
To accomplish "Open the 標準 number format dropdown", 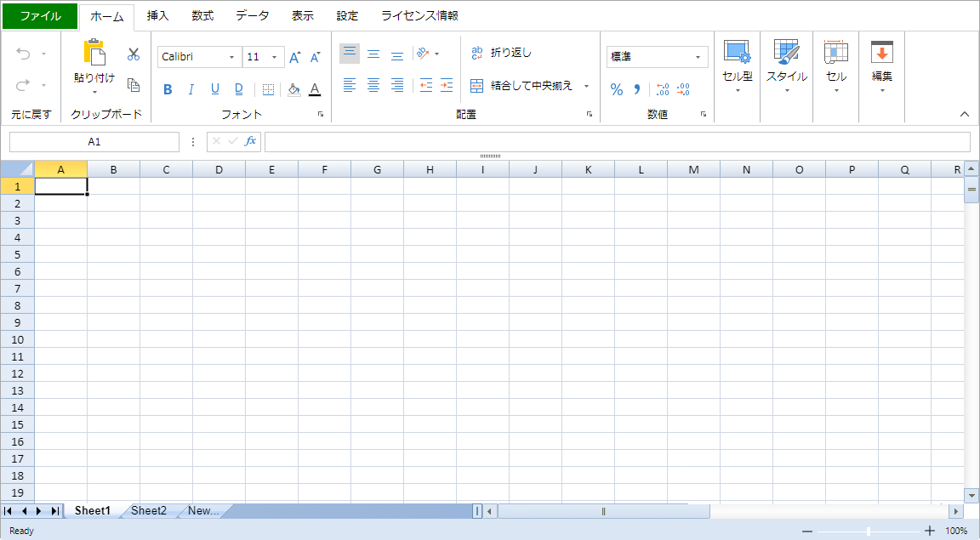I will click(x=698, y=57).
